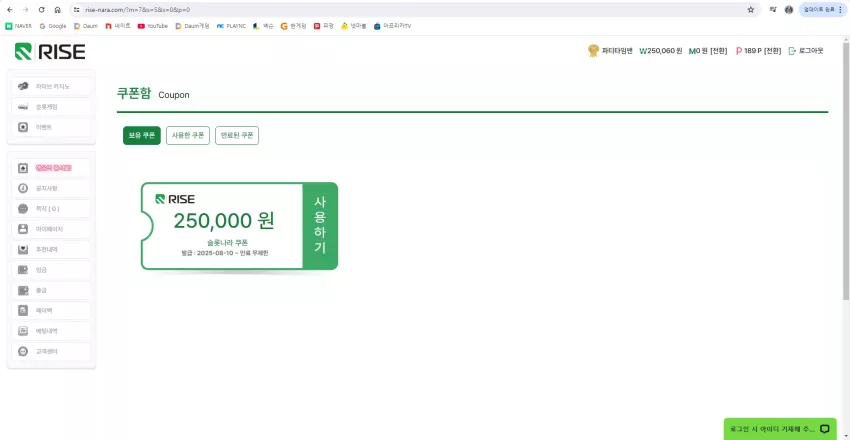Log out with the 로그아웃 link

(x=806, y=51)
